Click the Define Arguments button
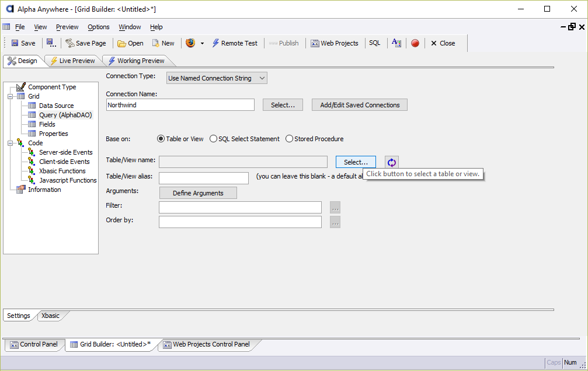The image size is (588, 371). [x=198, y=193]
